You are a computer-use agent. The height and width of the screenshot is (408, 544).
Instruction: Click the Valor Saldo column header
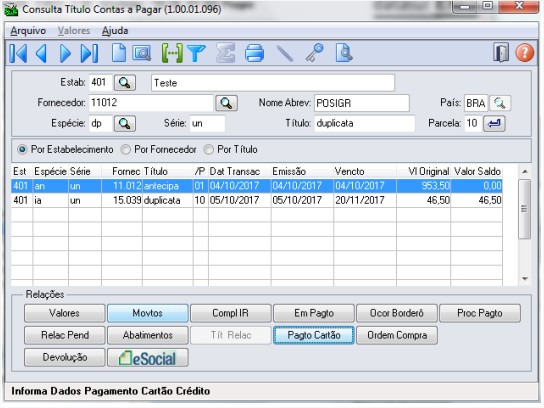coord(477,171)
